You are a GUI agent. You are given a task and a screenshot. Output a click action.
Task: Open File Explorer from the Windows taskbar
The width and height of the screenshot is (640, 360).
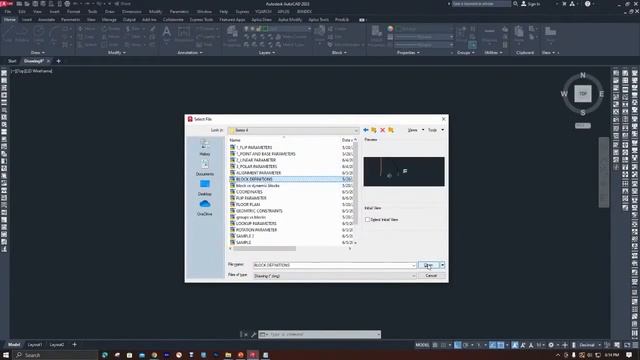click(x=228, y=355)
